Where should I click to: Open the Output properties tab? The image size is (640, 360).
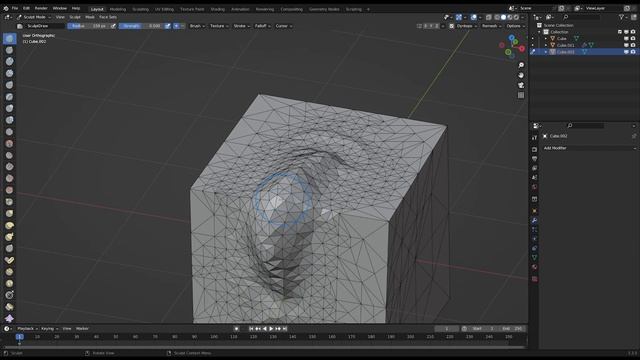click(535, 159)
